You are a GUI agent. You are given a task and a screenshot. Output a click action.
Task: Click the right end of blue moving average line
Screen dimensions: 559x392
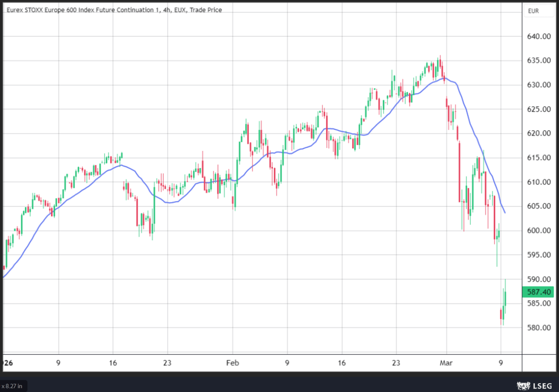click(x=505, y=212)
